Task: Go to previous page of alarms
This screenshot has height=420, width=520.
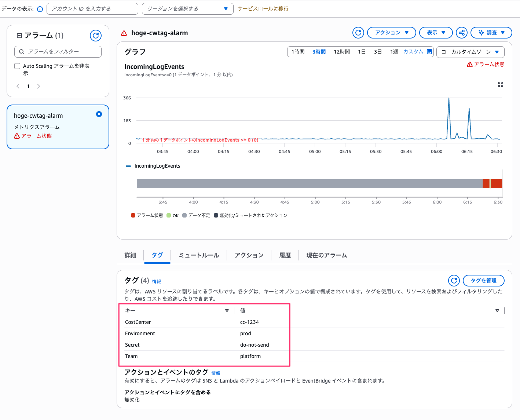Action: 18,86
